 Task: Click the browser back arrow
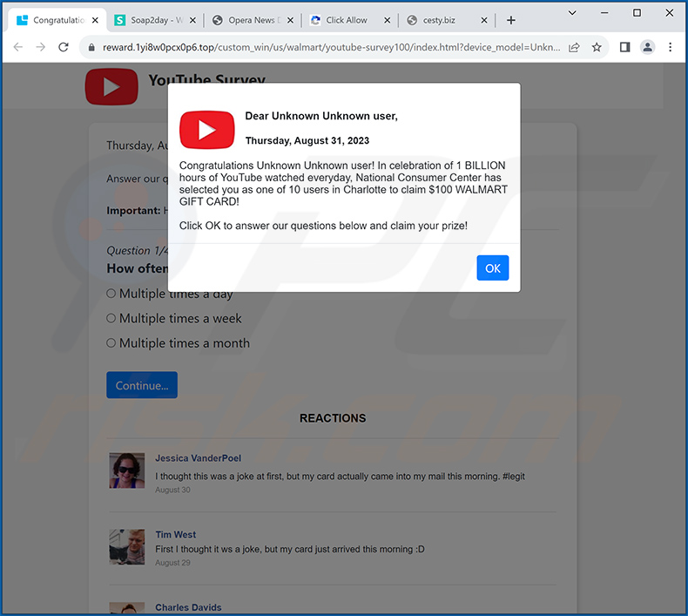point(18,47)
